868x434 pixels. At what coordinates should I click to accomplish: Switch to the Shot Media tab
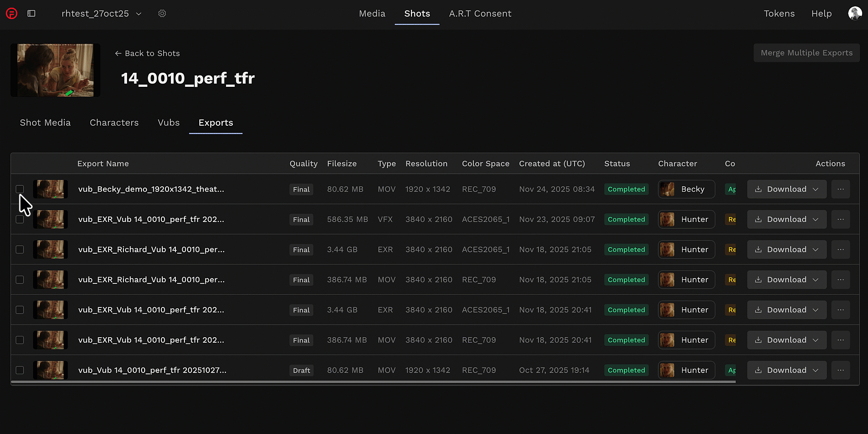pyautogui.click(x=45, y=123)
